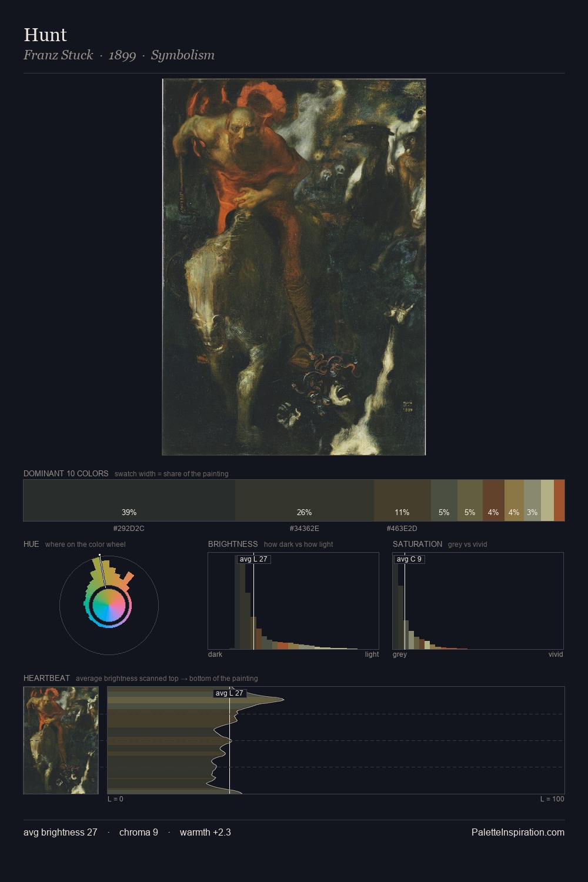The width and height of the screenshot is (588, 882).
Task: Click the 'L = 100' axis label
Action: 552,799
